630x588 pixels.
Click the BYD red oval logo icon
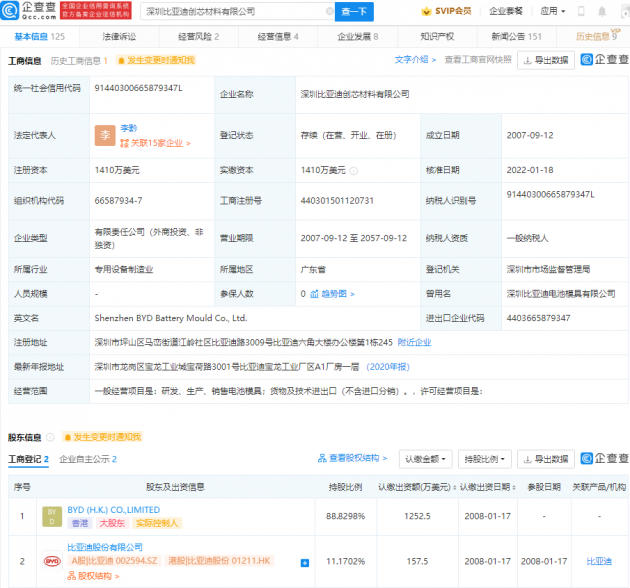click(52, 561)
